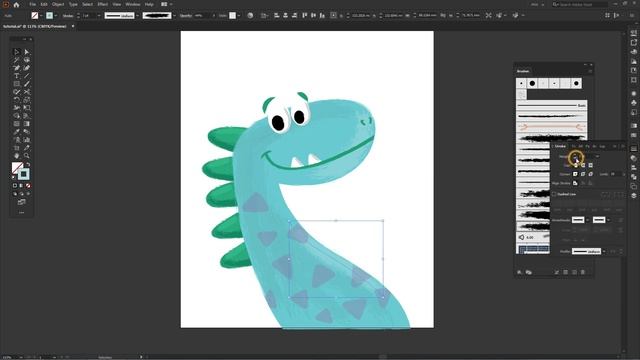Screen dimensions: 640x360
Task: Open the Window menu
Action: [x=133, y=4]
